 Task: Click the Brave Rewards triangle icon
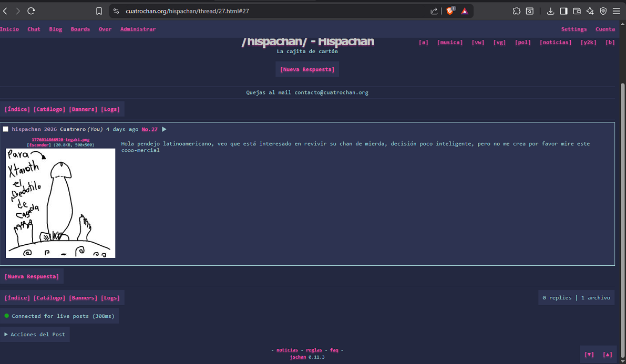click(x=465, y=11)
